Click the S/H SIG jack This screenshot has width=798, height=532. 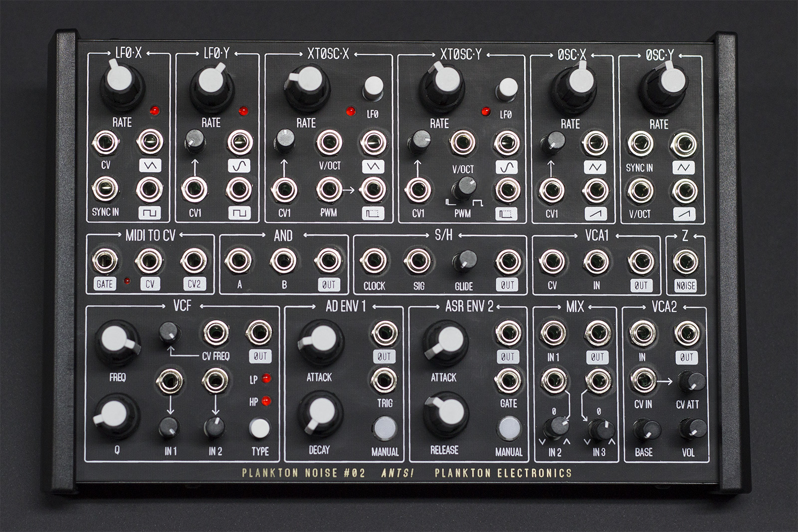tap(418, 261)
